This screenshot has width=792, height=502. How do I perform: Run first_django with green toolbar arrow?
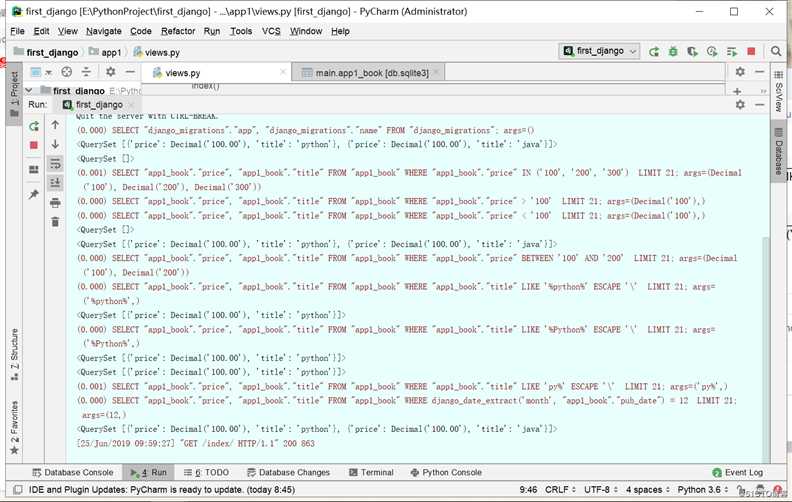pos(654,52)
